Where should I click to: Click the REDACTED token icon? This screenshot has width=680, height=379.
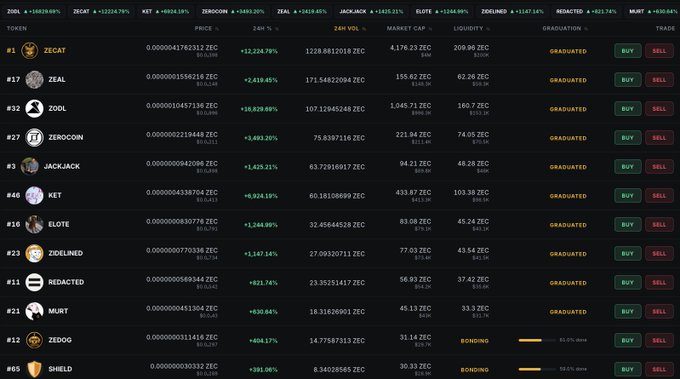(34, 282)
